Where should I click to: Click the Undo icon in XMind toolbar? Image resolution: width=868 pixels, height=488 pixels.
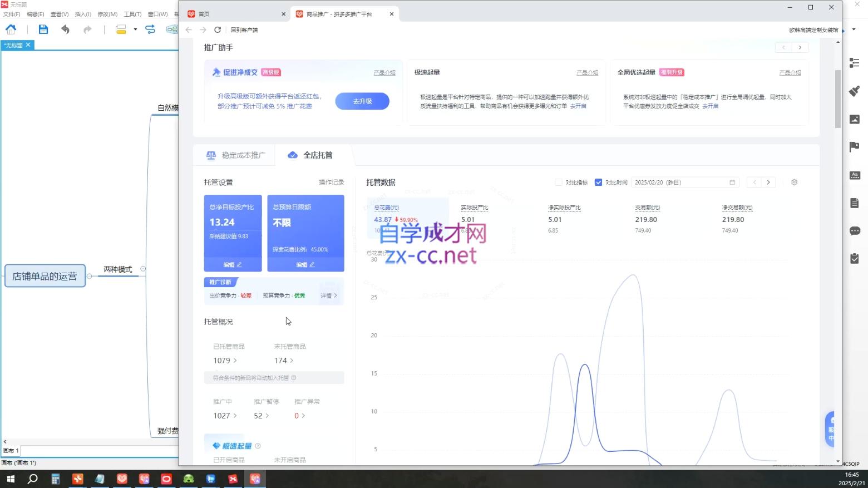65,29
